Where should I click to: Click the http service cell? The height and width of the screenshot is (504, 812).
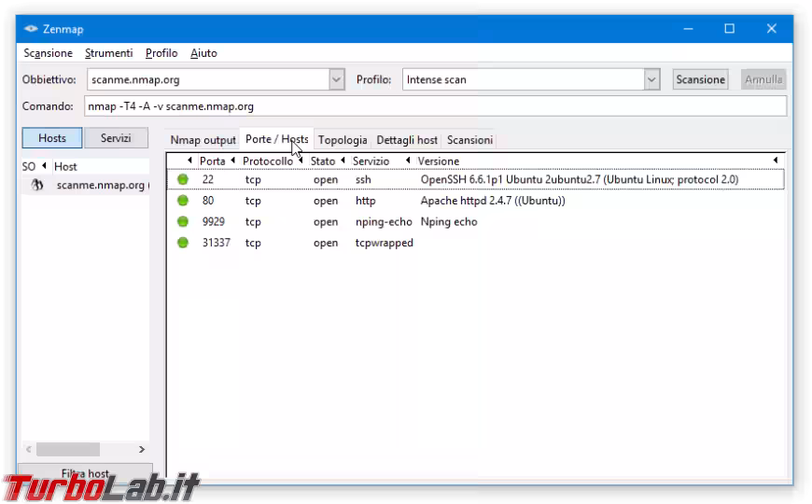(366, 201)
